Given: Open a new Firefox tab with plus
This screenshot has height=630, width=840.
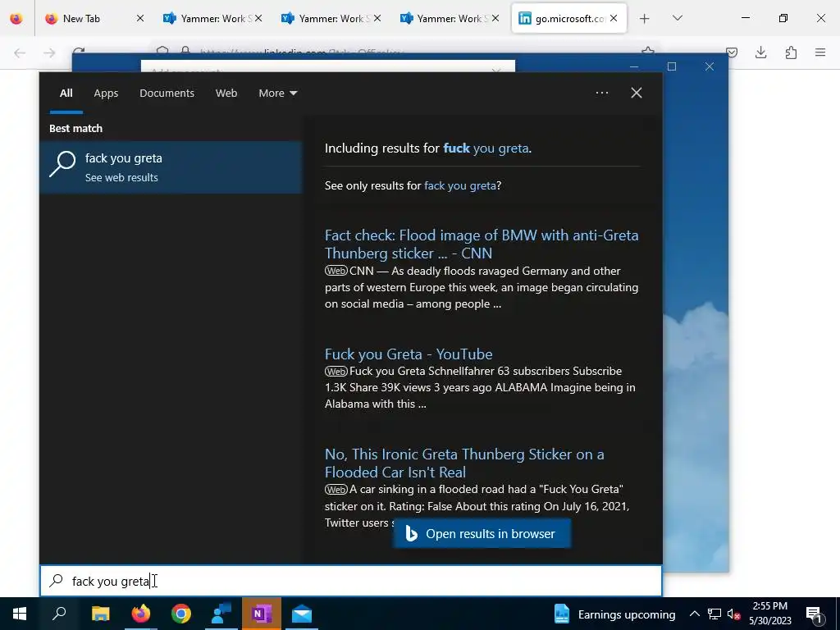Looking at the screenshot, I should (645, 18).
